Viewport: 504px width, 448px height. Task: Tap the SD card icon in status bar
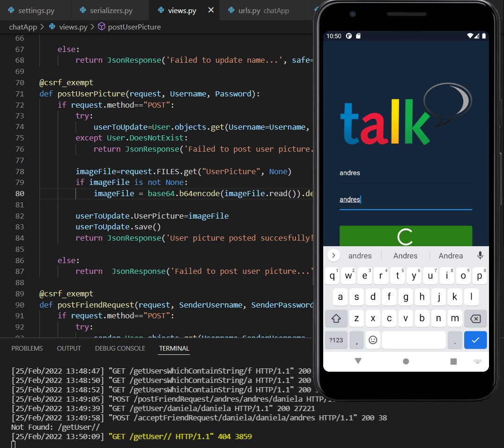click(358, 36)
